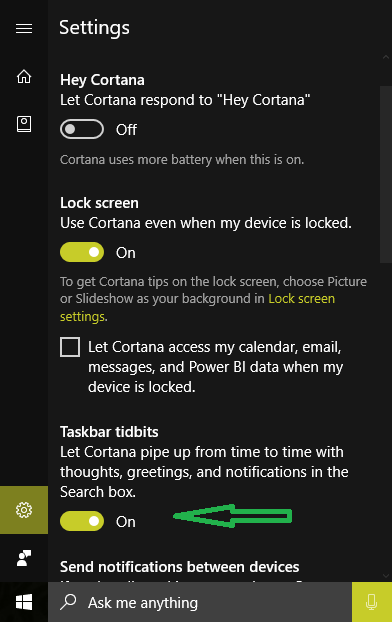This screenshot has width=392, height=622.
Task: Turn off the Lock screen toggle
Action: point(82,252)
